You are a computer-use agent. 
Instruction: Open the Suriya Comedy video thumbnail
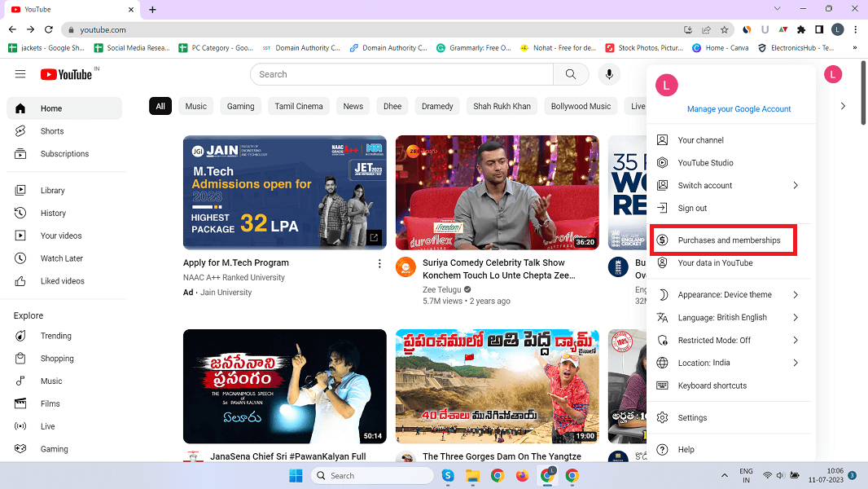[x=497, y=192]
